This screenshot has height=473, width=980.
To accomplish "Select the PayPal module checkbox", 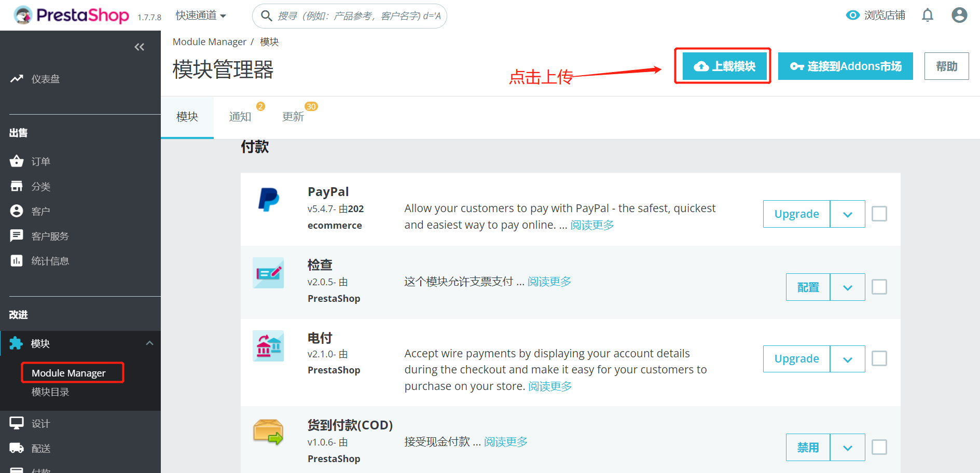I will pyautogui.click(x=879, y=214).
